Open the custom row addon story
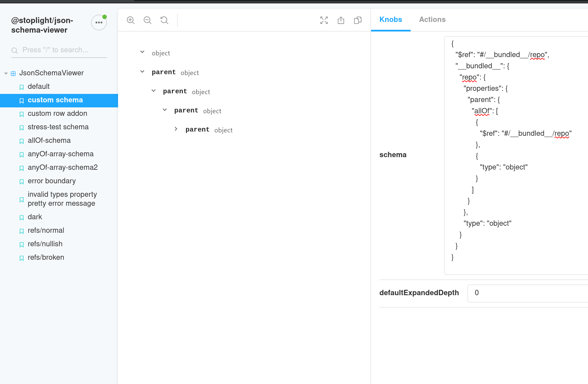Screen dimensions: 588x384 [x=59, y=114]
